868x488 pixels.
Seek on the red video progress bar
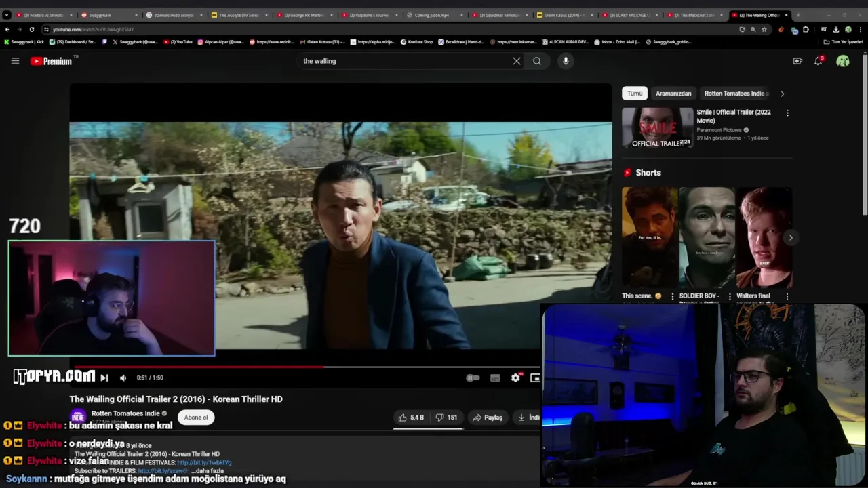304,367
